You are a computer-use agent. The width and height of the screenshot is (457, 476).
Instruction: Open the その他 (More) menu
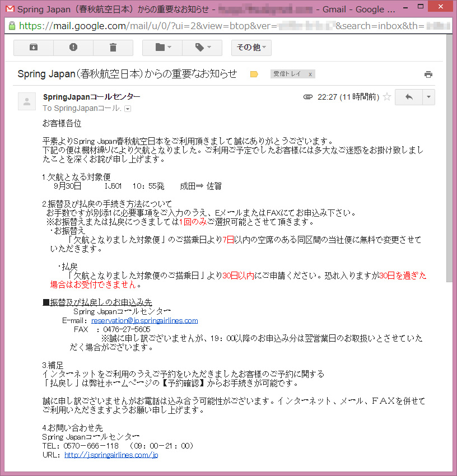pyautogui.click(x=251, y=48)
